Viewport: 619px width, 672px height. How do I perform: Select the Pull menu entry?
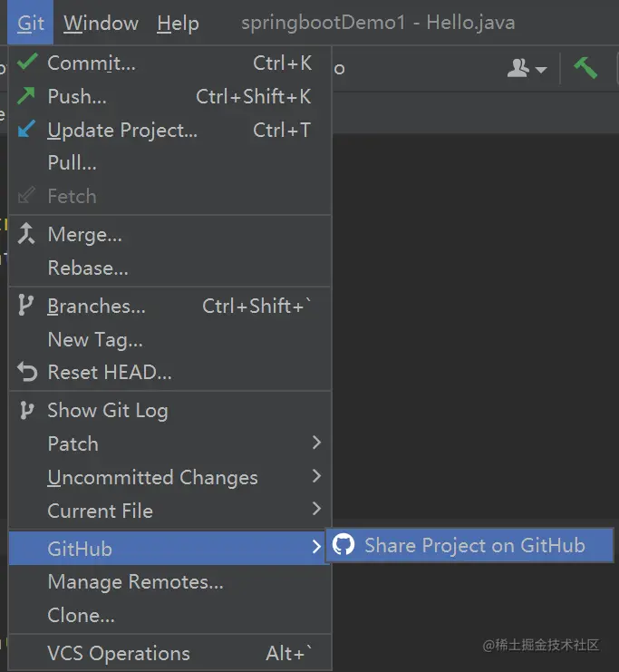(x=72, y=162)
